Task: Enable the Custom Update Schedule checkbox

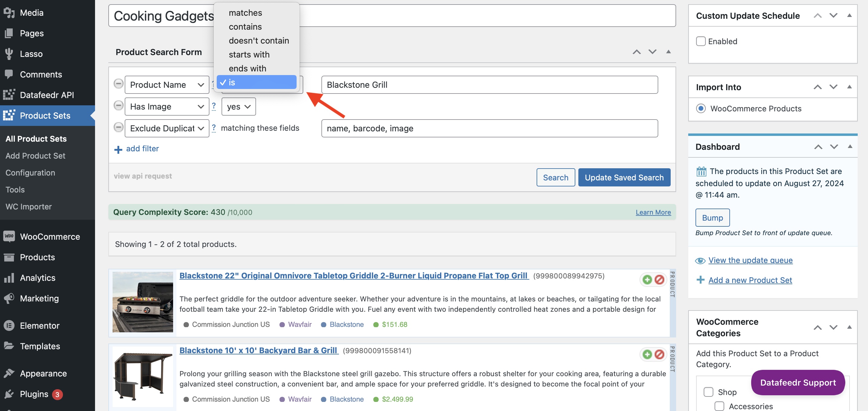Action: pyautogui.click(x=701, y=41)
